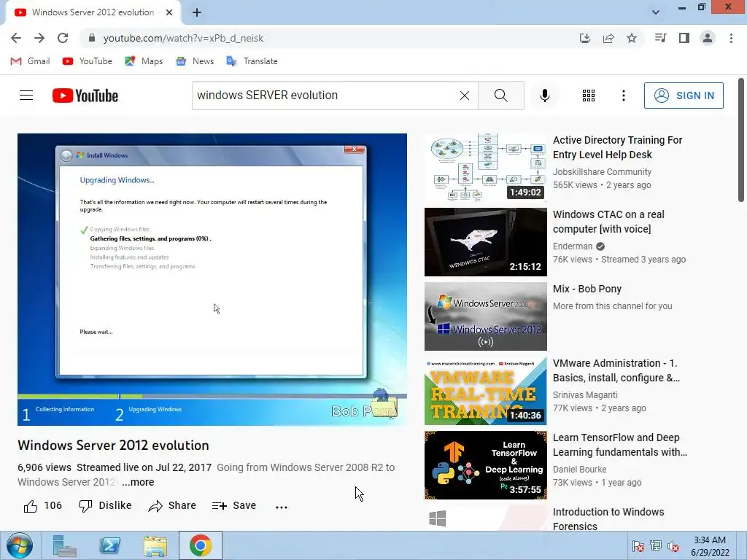Open Introduction to Windows Forensics title
Image resolution: width=747 pixels, height=560 pixels.
[608, 518]
